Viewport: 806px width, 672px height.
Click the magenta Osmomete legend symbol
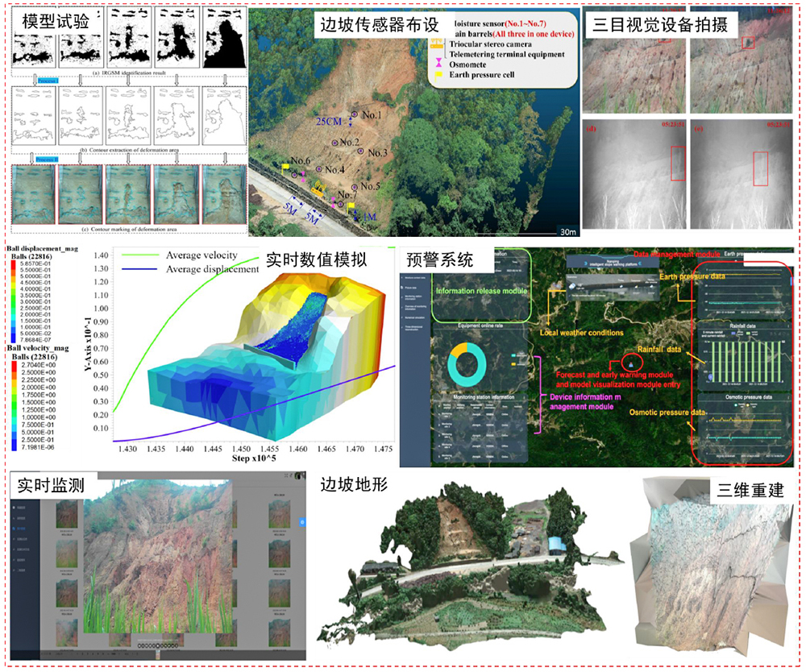[x=438, y=63]
